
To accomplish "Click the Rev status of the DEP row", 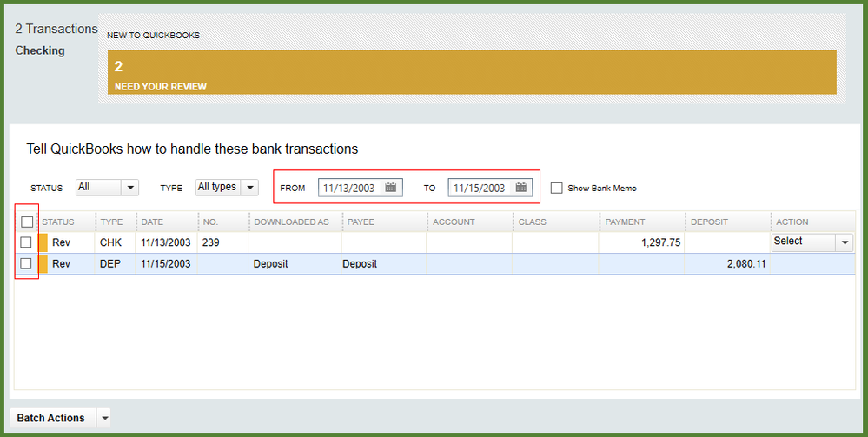I will [x=62, y=264].
